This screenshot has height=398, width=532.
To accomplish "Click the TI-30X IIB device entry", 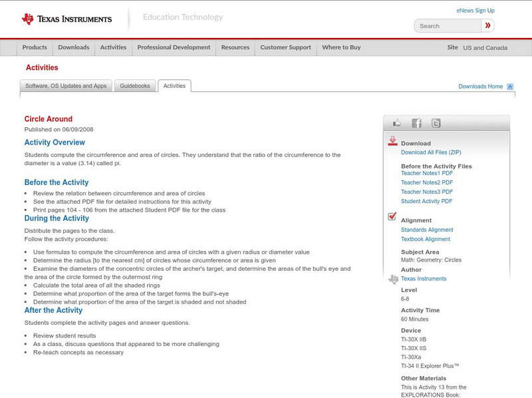I will coord(414,339).
